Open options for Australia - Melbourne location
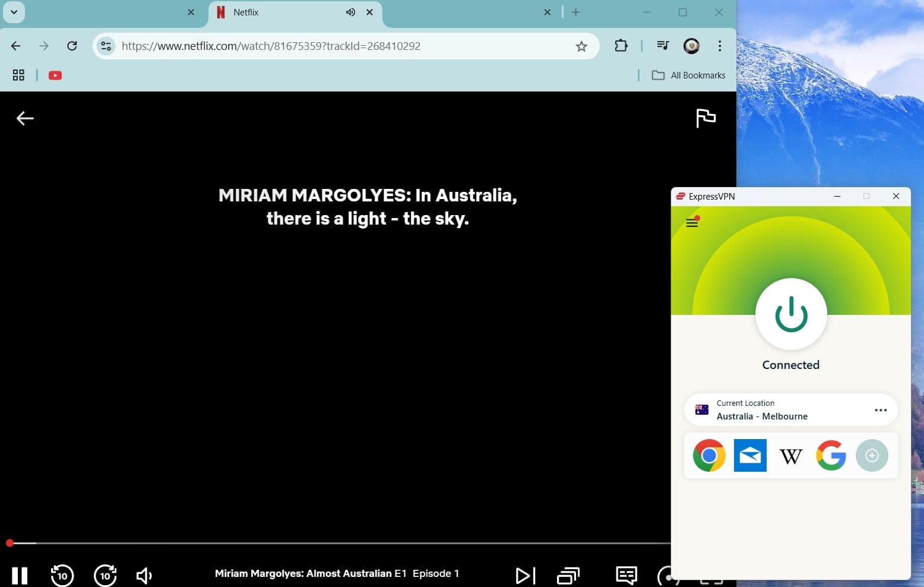The width and height of the screenshot is (924, 587). (881, 410)
